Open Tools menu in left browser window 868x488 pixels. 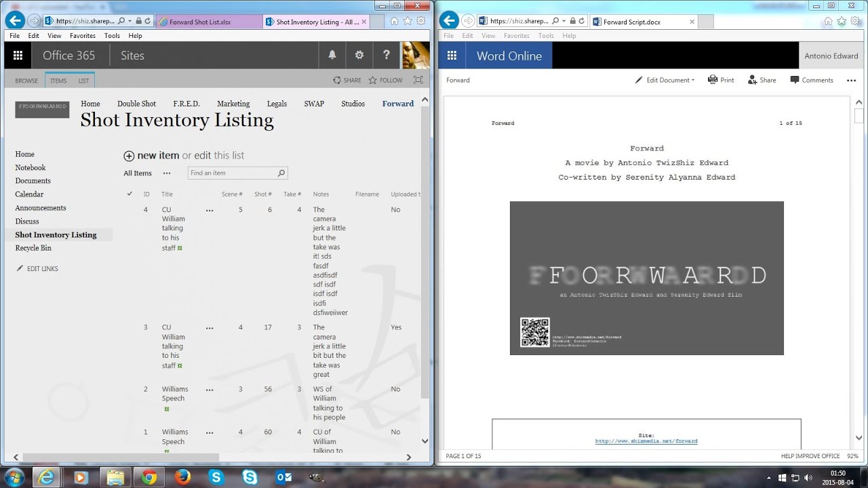point(112,35)
